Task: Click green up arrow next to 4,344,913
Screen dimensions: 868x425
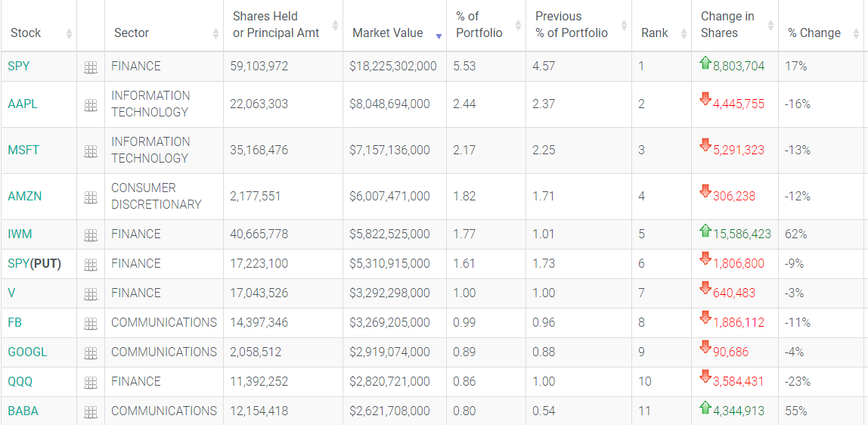Action: pyautogui.click(x=705, y=408)
